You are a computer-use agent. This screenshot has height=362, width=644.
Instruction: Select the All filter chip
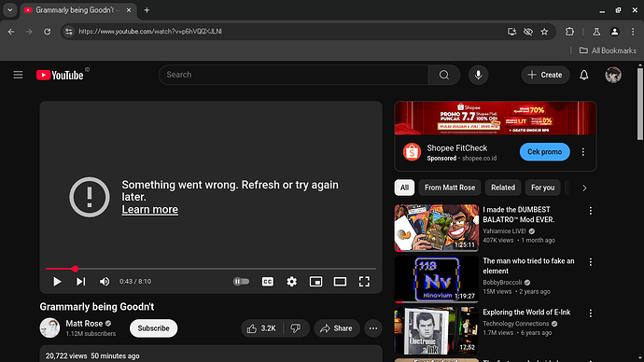(404, 188)
